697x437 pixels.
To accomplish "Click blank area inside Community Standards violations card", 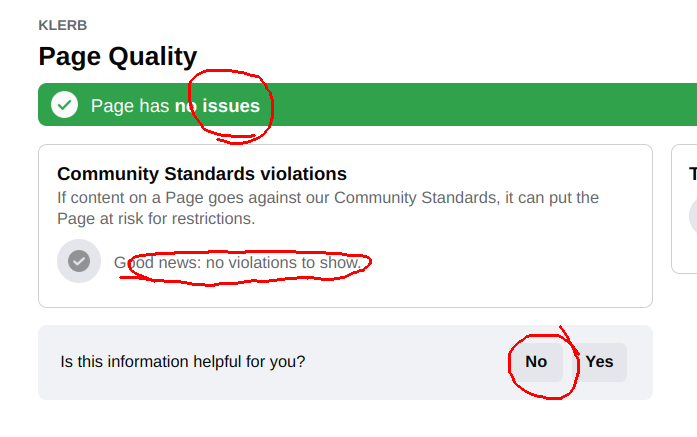I will point(502,267).
